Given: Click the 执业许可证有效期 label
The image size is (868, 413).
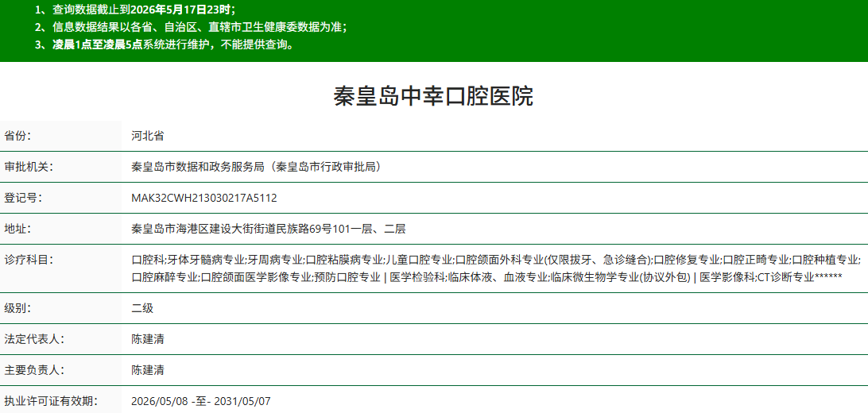Looking at the screenshot, I should (51, 401).
